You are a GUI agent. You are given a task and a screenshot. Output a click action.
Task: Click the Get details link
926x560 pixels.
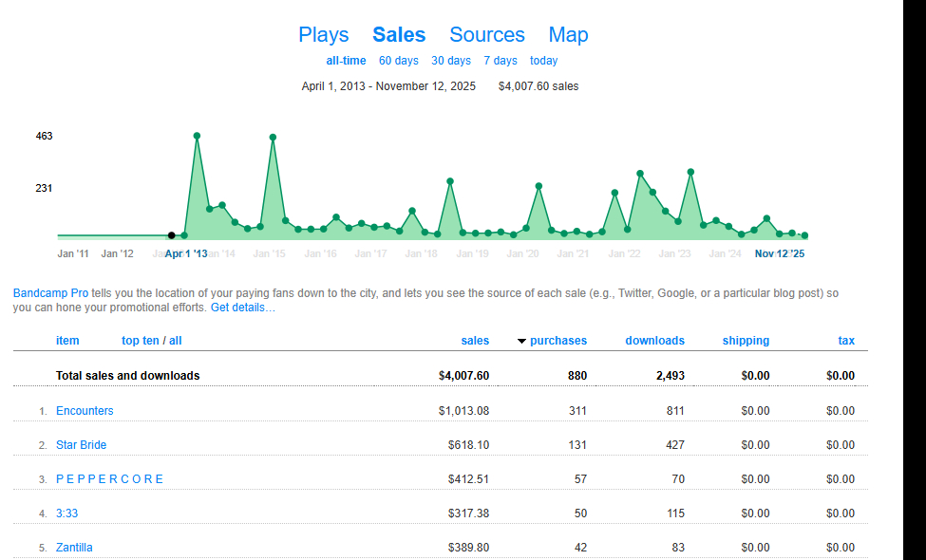click(x=243, y=308)
